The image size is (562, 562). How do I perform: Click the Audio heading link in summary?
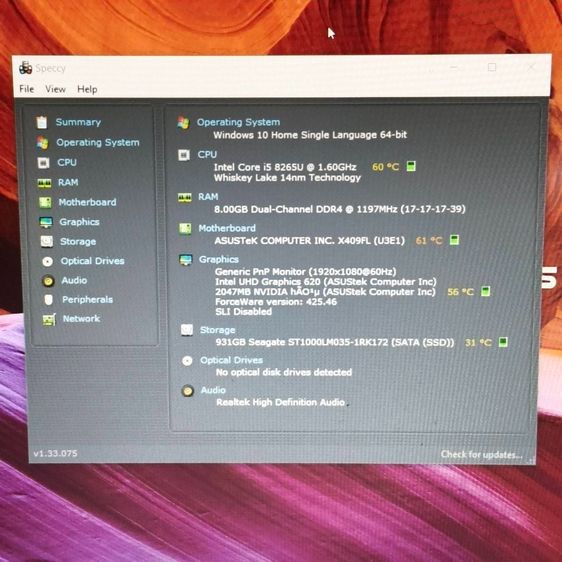point(213,390)
